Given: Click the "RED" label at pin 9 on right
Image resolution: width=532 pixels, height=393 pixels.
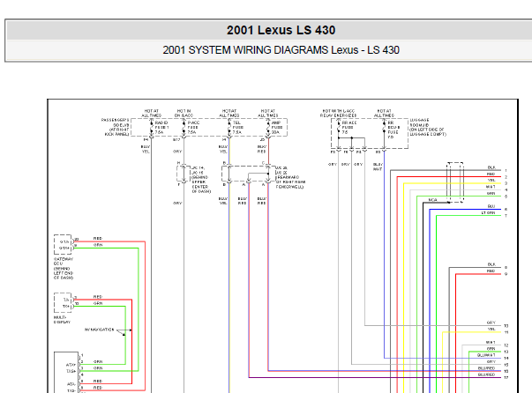Looking at the screenshot, I should click(x=491, y=271).
